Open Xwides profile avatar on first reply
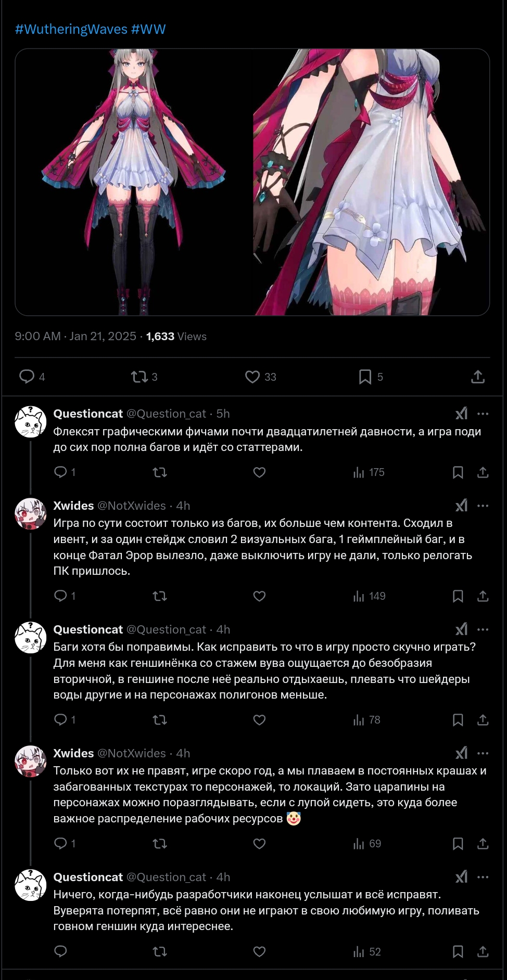 pos(31,513)
